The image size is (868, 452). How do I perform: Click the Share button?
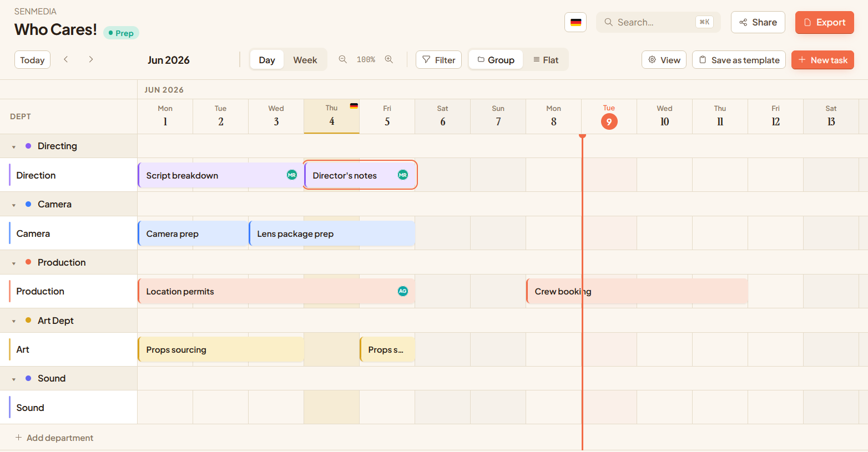(x=758, y=22)
